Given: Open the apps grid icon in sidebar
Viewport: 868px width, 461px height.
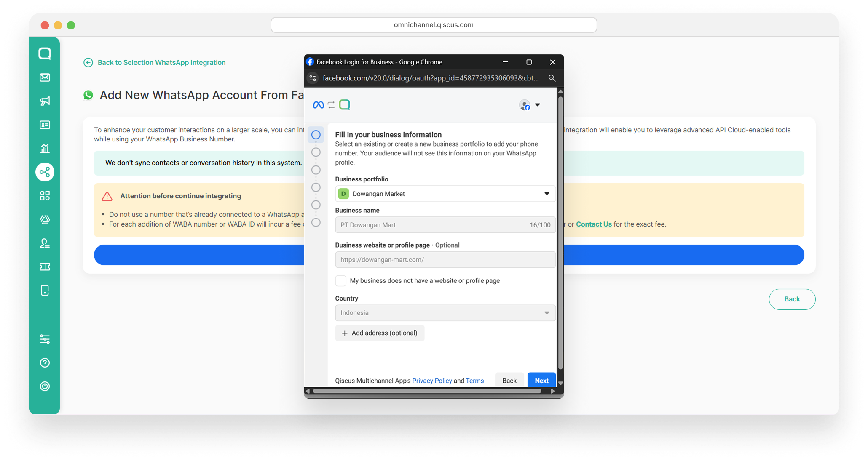Looking at the screenshot, I should pyautogui.click(x=45, y=195).
